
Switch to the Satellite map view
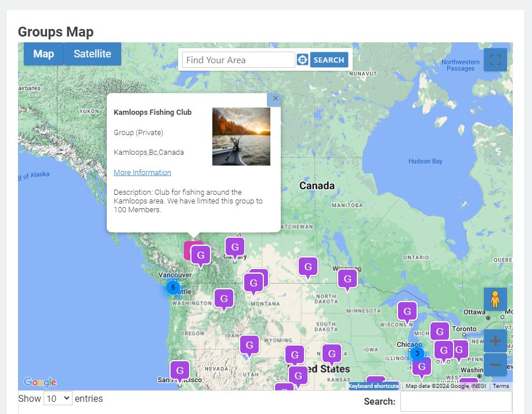(x=92, y=53)
